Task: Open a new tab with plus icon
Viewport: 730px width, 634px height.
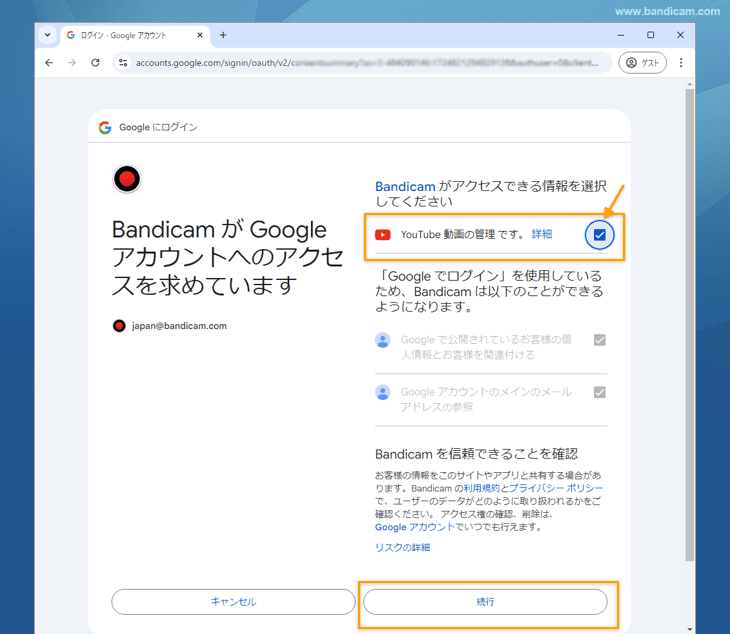Action: coord(223,35)
